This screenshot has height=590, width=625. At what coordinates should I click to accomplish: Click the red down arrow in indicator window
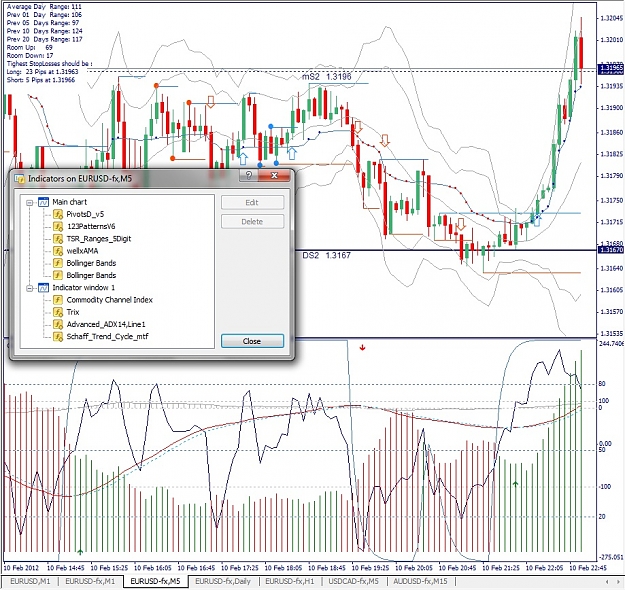[x=362, y=348]
